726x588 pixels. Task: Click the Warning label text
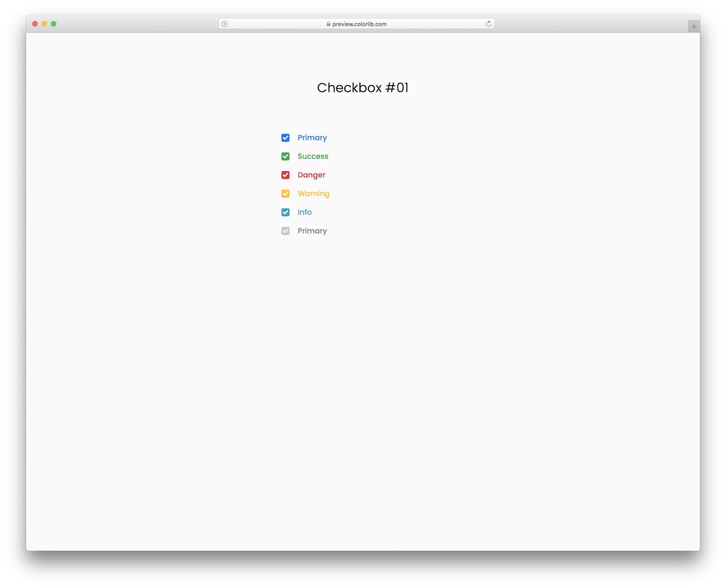(x=313, y=194)
